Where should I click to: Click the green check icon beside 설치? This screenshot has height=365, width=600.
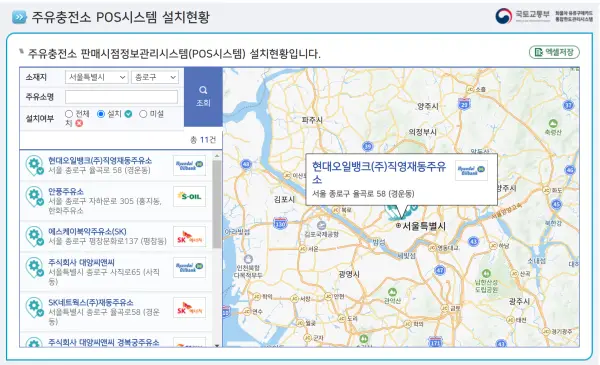129,114
